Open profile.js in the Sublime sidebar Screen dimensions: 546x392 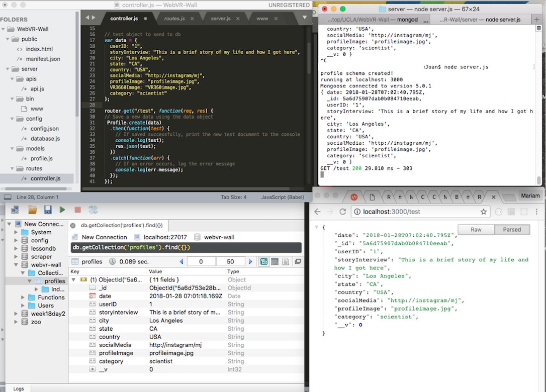tap(41, 159)
